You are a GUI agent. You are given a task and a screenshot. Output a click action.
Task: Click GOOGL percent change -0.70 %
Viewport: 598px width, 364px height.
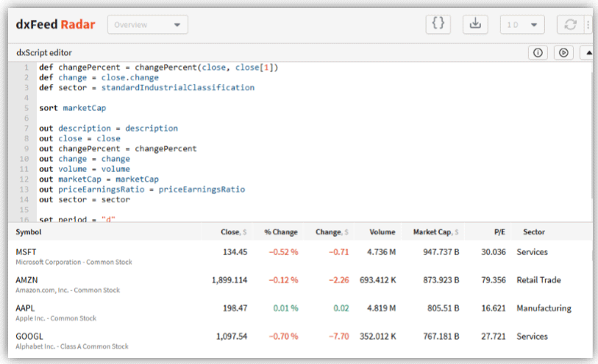coord(283,336)
